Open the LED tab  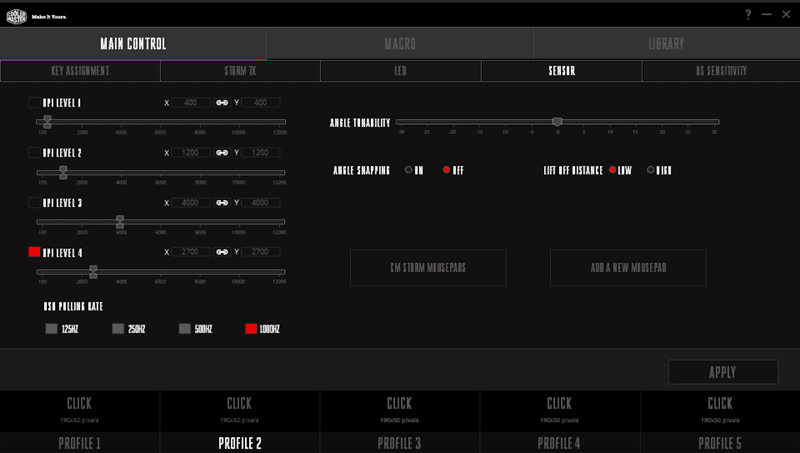pos(400,71)
